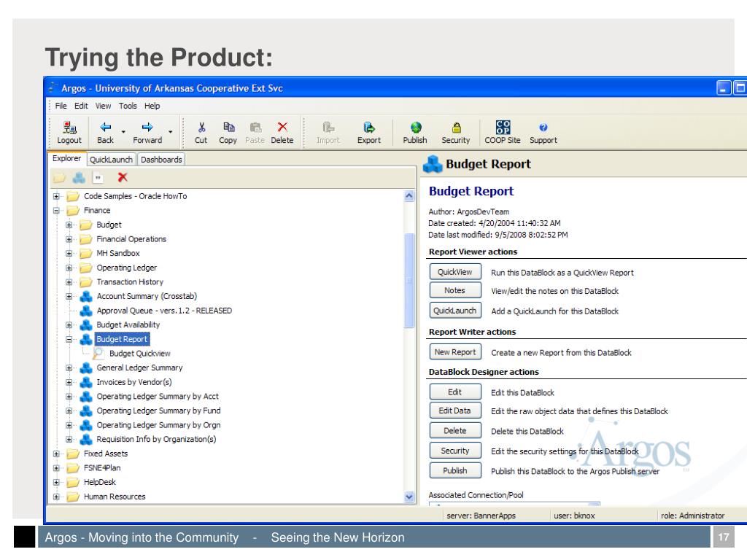Image resolution: width=747 pixels, height=560 pixels.
Task: Click the New Report button
Action: click(x=455, y=352)
